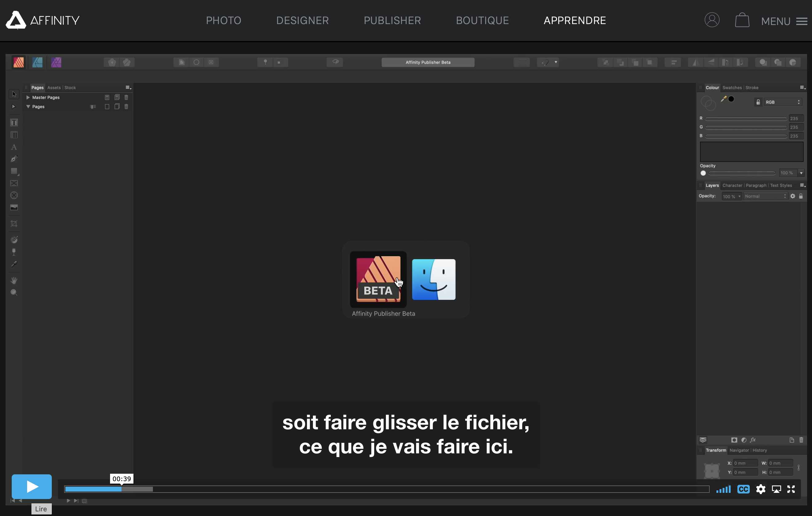The height and width of the screenshot is (516, 812).
Task: Click the BOUTIQUE link
Action: tap(482, 20)
